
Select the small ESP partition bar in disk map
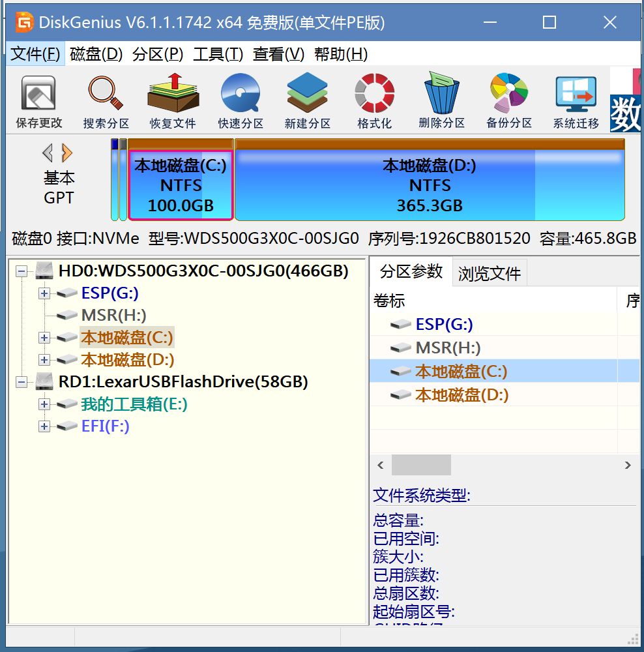(x=115, y=180)
